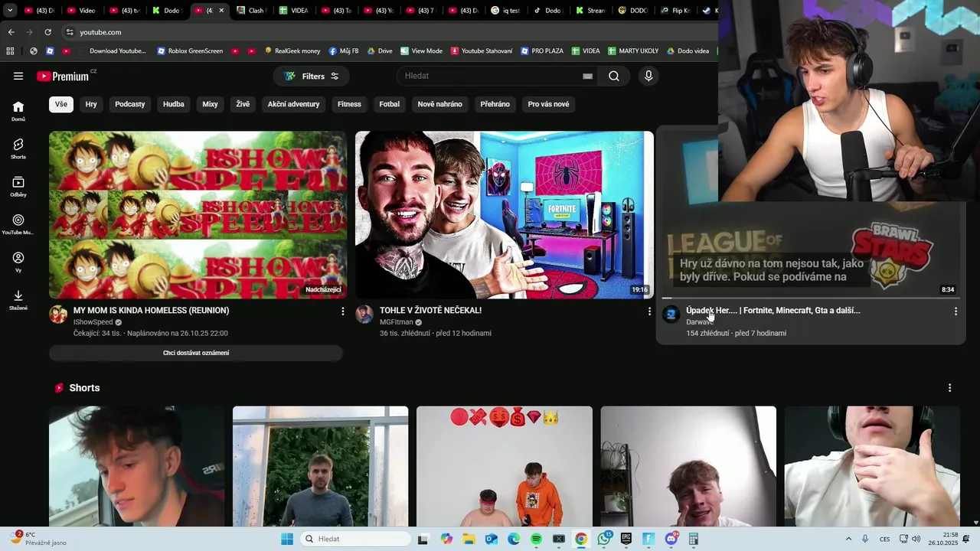Viewport: 980px width, 551px height.
Task: Seek on the Úpadek Her preview progress bar
Action: (x=810, y=298)
